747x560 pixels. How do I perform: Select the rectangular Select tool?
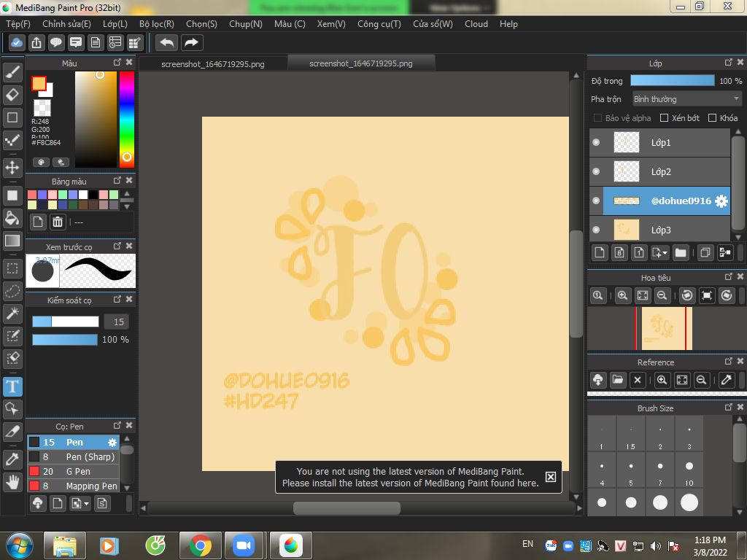pos(12,268)
